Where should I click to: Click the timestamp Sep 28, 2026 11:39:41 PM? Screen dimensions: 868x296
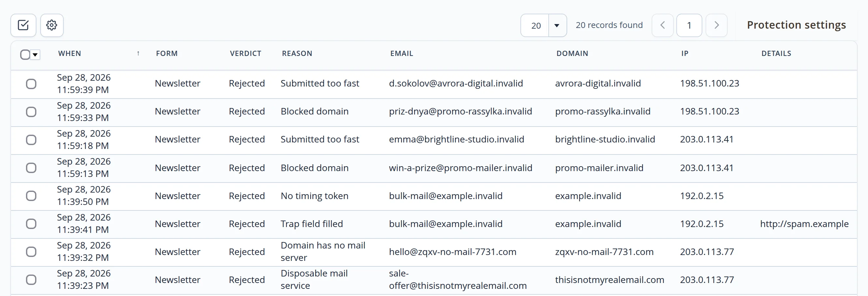point(83,223)
